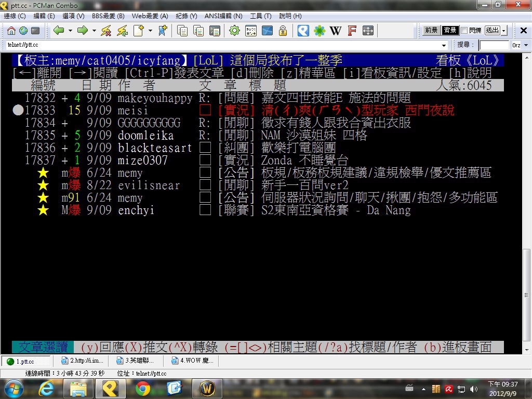Open the 說明 (H) menu

click(x=290, y=16)
